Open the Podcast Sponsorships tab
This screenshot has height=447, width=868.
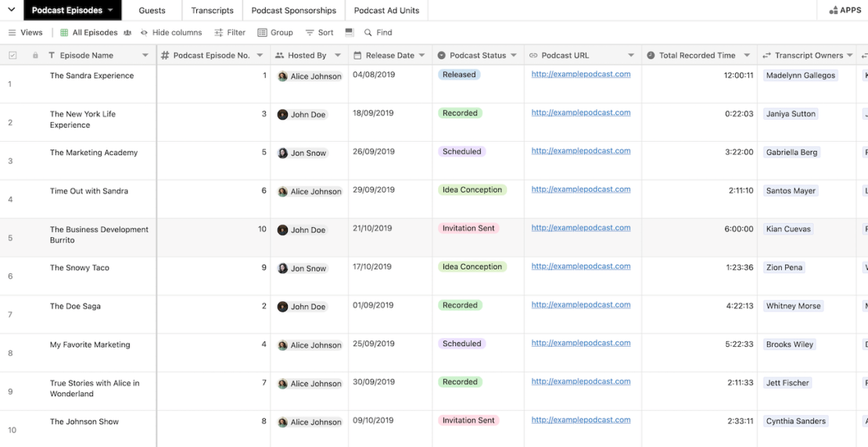(293, 10)
